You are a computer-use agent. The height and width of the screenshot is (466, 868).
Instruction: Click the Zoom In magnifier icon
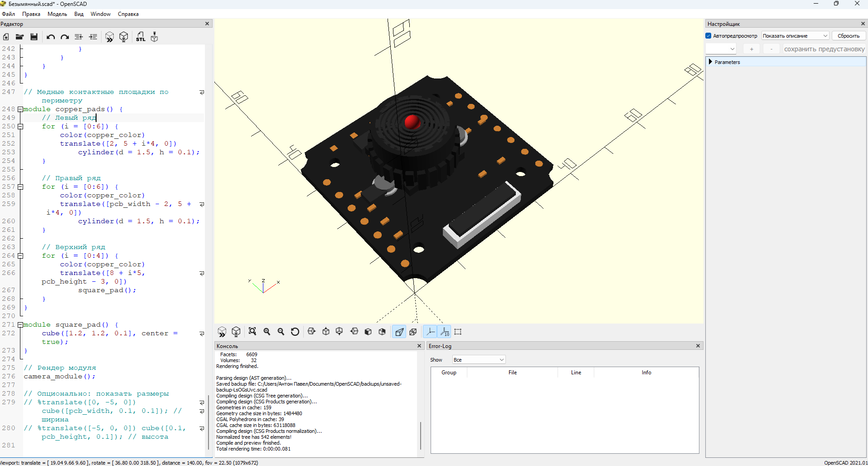pos(267,332)
